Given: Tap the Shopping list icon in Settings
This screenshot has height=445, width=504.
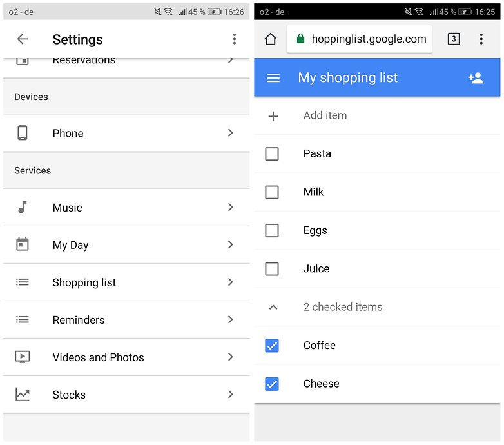Looking at the screenshot, I should 22,282.
